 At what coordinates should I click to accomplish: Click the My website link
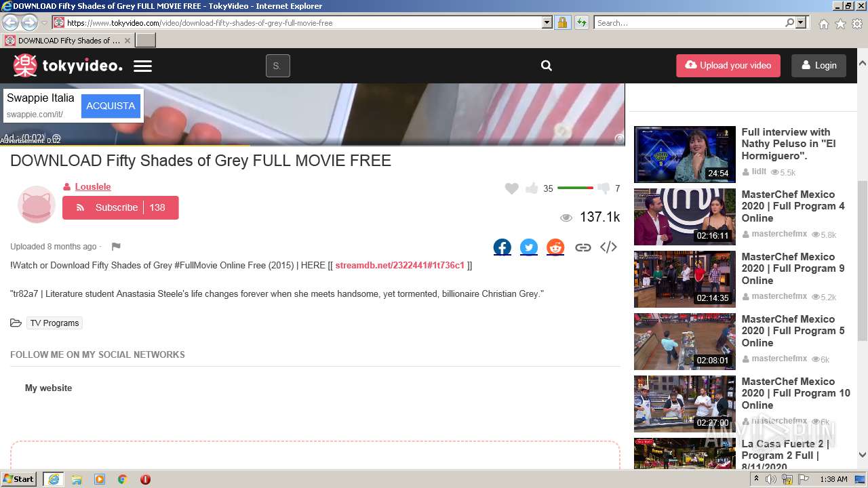(x=48, y=388)
